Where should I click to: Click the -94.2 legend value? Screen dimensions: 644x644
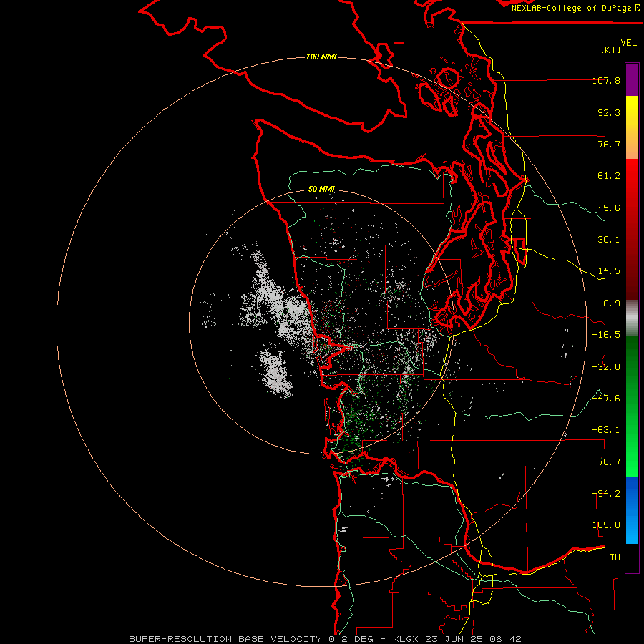tap(606, 494)
